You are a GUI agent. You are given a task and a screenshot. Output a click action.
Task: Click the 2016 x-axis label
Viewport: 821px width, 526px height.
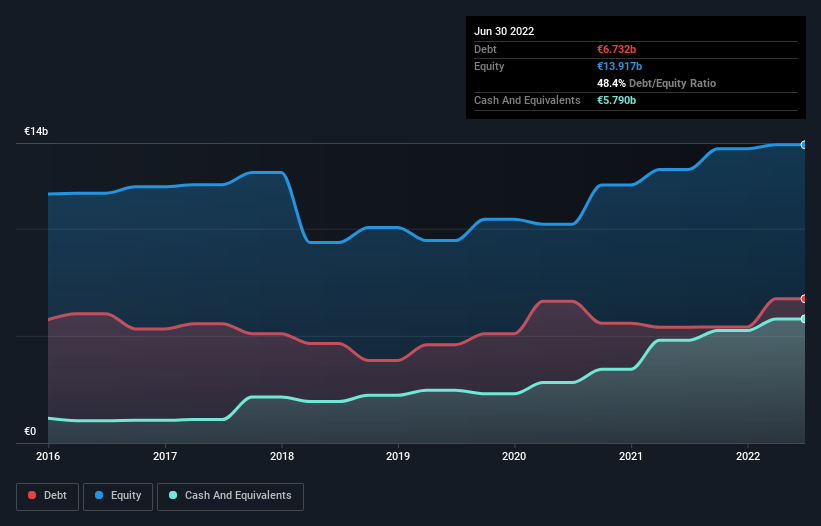[48, 456]
